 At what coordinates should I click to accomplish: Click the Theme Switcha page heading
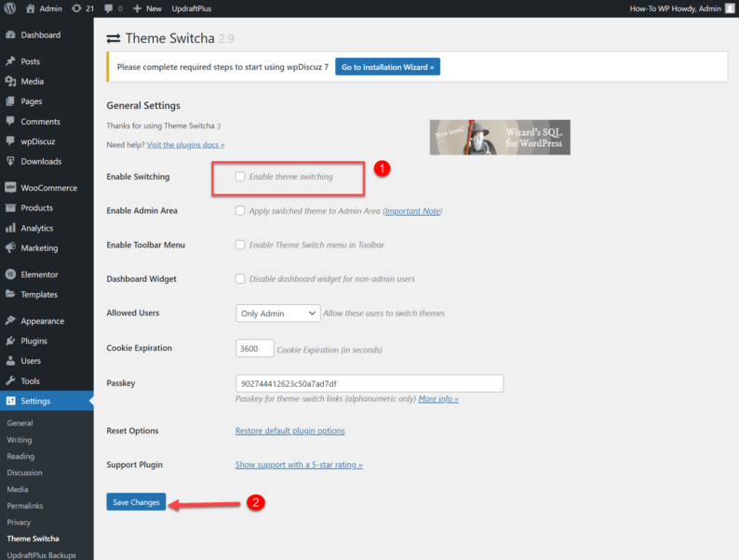coord(169,38)
